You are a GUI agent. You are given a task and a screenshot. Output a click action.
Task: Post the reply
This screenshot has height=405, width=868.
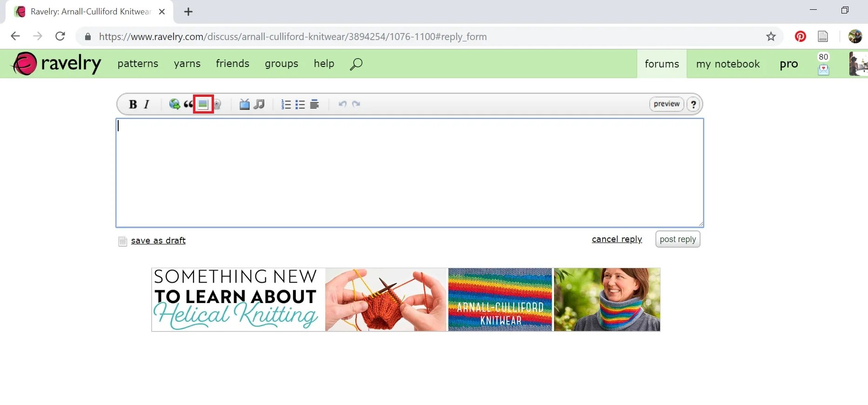tap(678, 239)
